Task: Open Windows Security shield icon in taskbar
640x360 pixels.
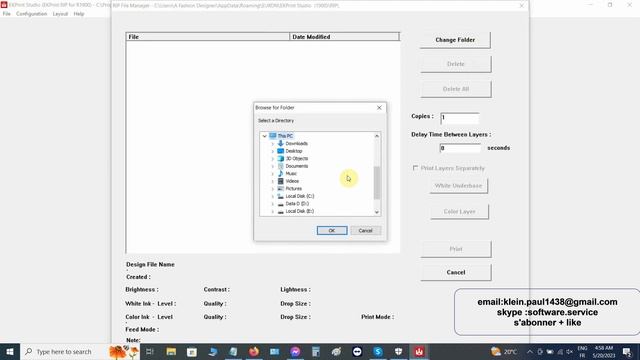Action: pyautogui.click(x=398, y=351)
